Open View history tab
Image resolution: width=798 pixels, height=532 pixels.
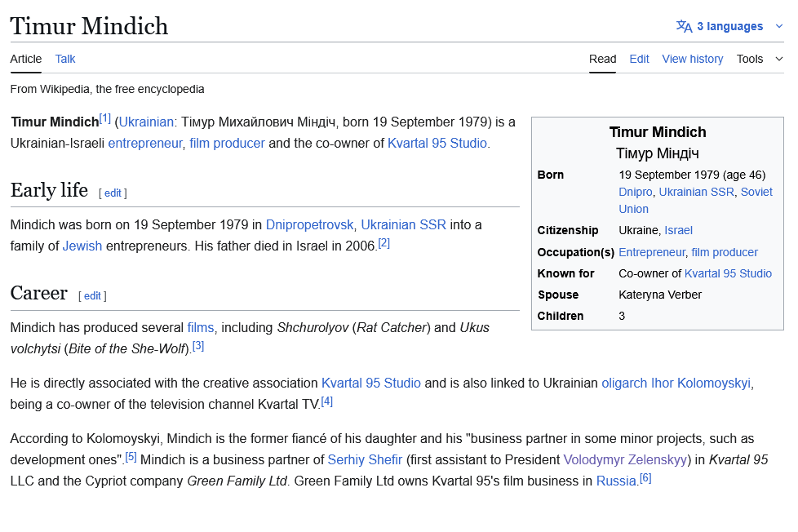[693, 59]
